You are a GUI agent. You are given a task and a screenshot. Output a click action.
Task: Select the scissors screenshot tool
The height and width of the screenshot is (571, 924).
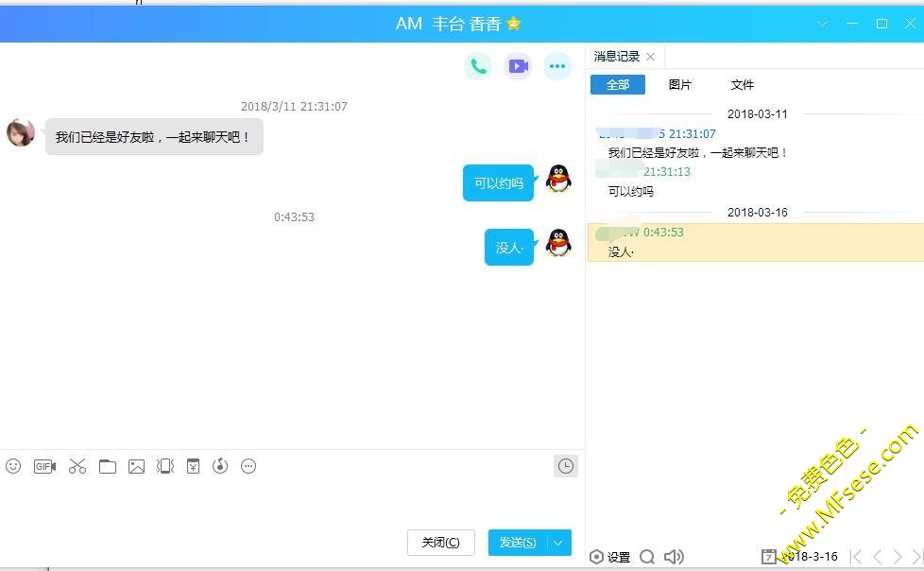click(x=77, y=466)
